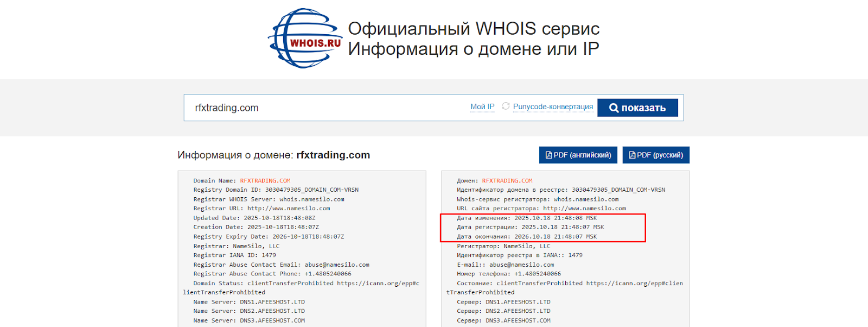This screenshot has height=327, width=868.
Task: Select Номер телефона +1.4805240066 line
Action: point(509,274)
